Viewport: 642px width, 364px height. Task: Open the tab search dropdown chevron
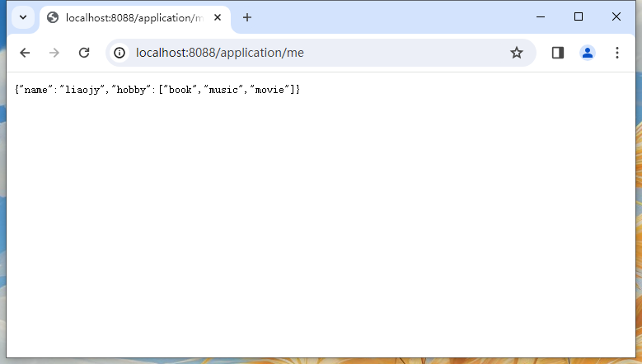[23, 17]
